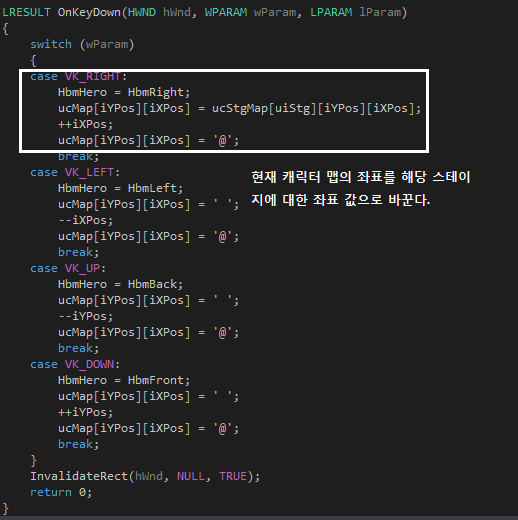The height and width of the screenshot is (520, 518).
Task: Click the OnKeyDown function name
Action: pos(89,13)
